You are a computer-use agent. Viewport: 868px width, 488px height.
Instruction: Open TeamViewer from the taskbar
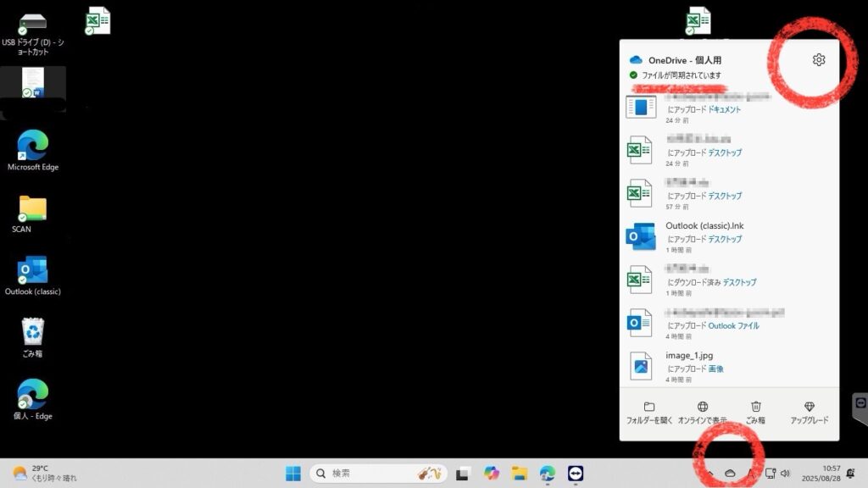point(576,473)
